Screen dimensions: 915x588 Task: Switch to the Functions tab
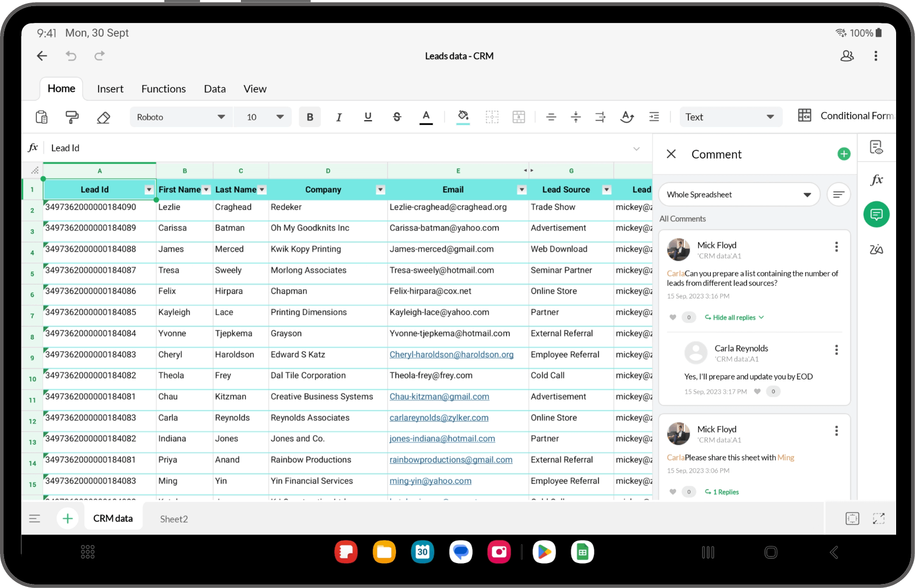(163, 89)
